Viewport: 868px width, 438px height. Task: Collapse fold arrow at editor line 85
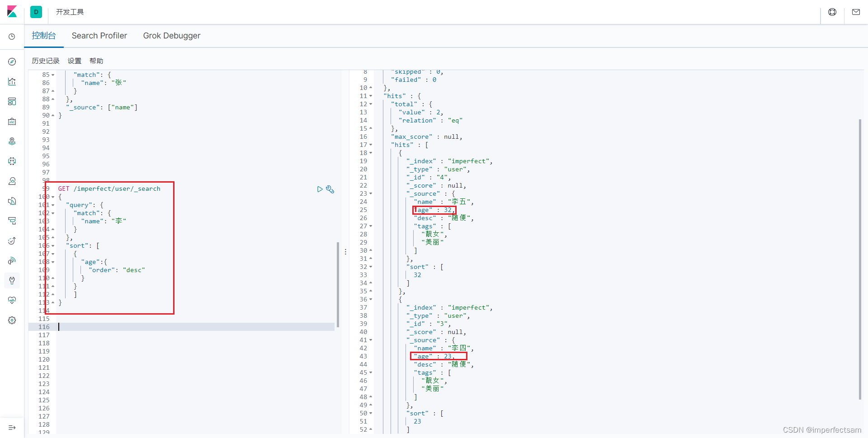click(x=53, y=75)
